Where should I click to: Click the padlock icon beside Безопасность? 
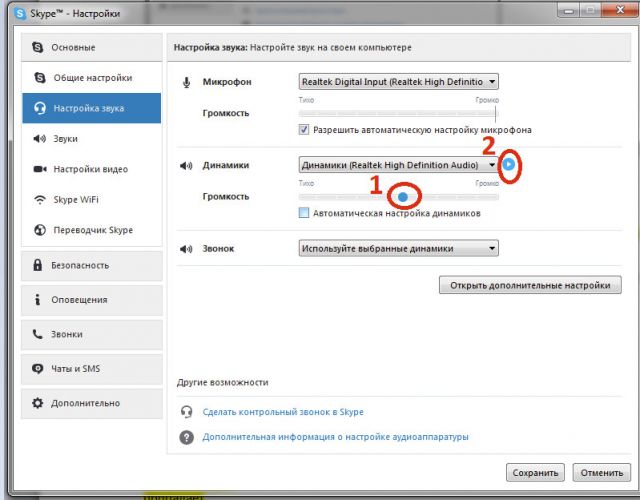(38, 265)
